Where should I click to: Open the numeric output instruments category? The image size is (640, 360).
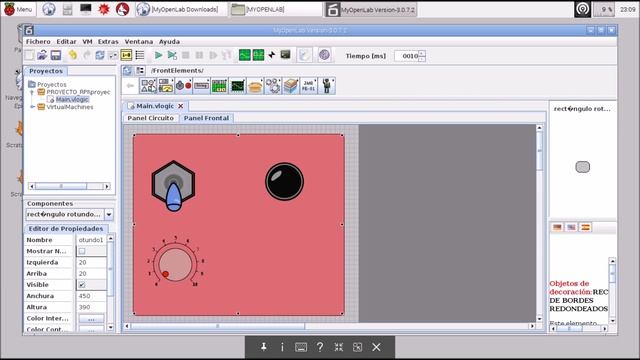coord(166,86)
